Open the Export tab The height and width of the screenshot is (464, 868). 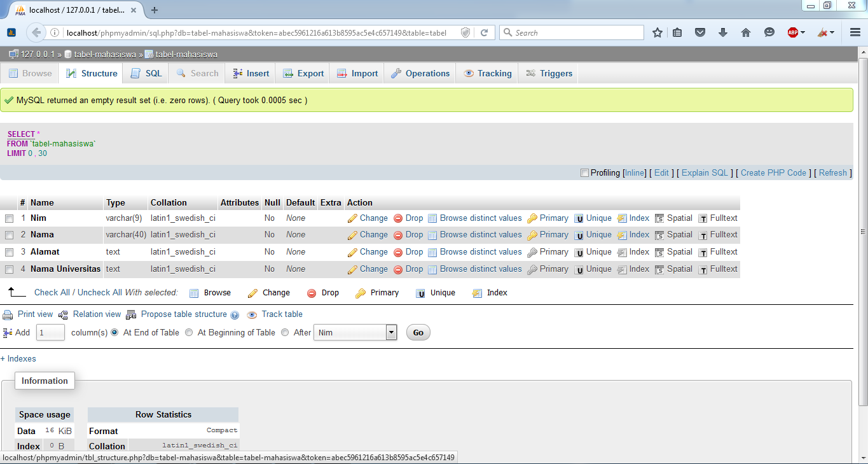[x=303, y=73]
